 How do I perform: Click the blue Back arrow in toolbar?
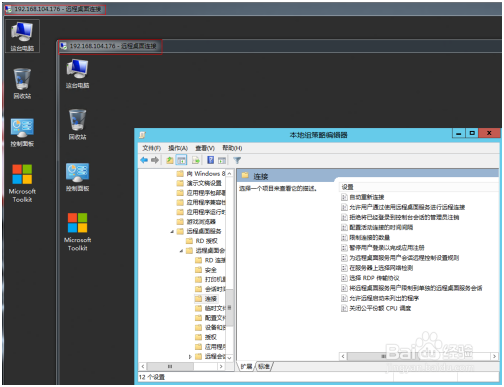(144, 160)
